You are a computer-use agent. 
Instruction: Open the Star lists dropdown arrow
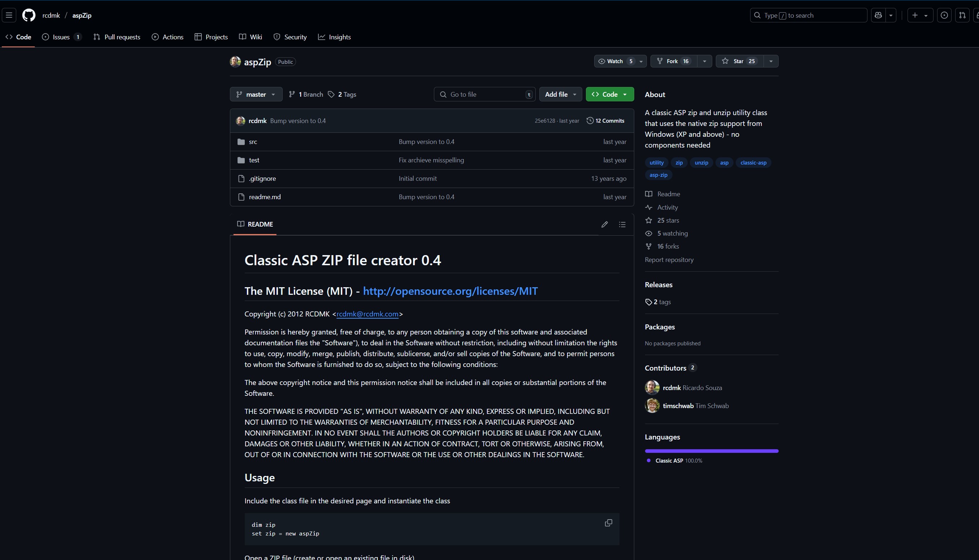(x=770, y=61)
